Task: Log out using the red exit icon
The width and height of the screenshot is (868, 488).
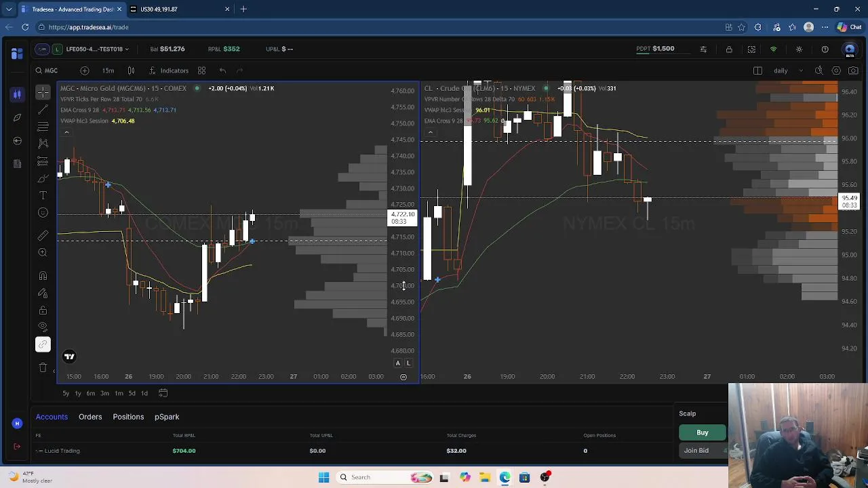Action: [x=17, y=447]
